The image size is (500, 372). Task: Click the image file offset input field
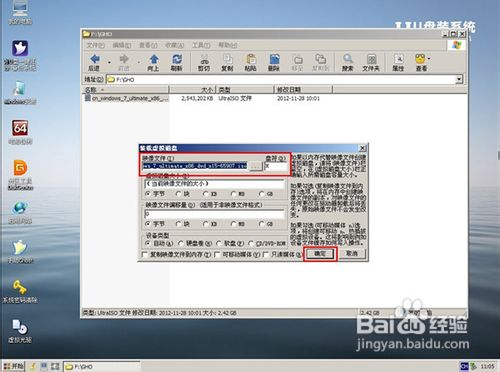214,214
